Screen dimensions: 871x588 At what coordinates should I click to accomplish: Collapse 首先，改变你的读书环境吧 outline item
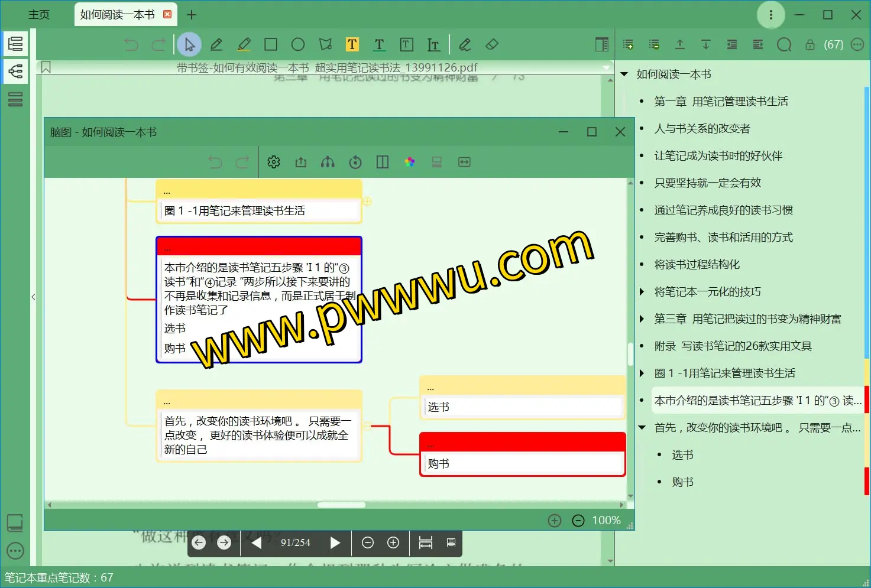[642, 427]
